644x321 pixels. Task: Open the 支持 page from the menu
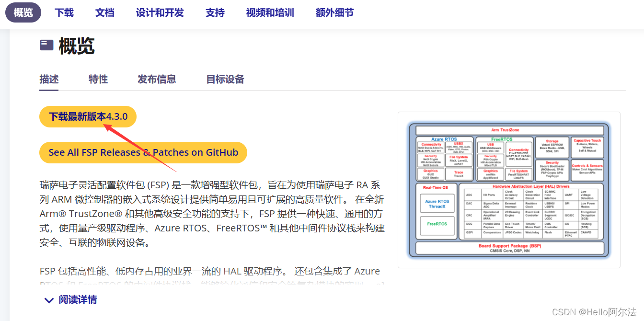tap(215, 13)
